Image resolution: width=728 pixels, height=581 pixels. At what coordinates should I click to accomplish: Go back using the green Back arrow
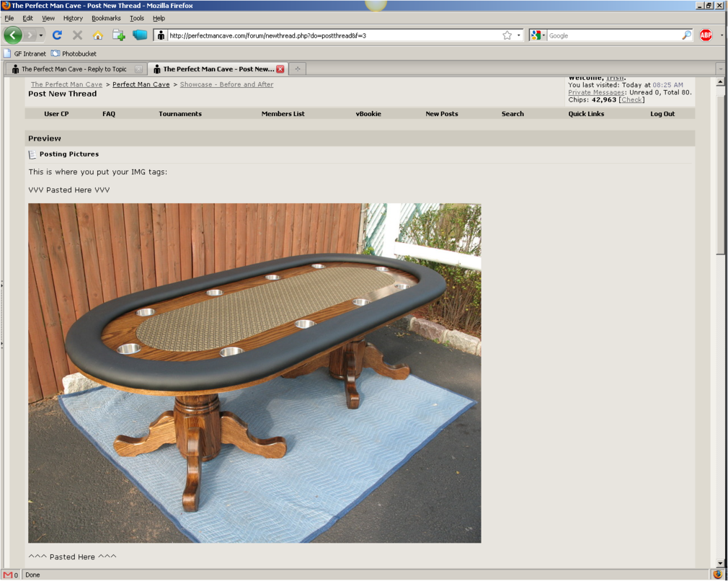click(12, 35)
